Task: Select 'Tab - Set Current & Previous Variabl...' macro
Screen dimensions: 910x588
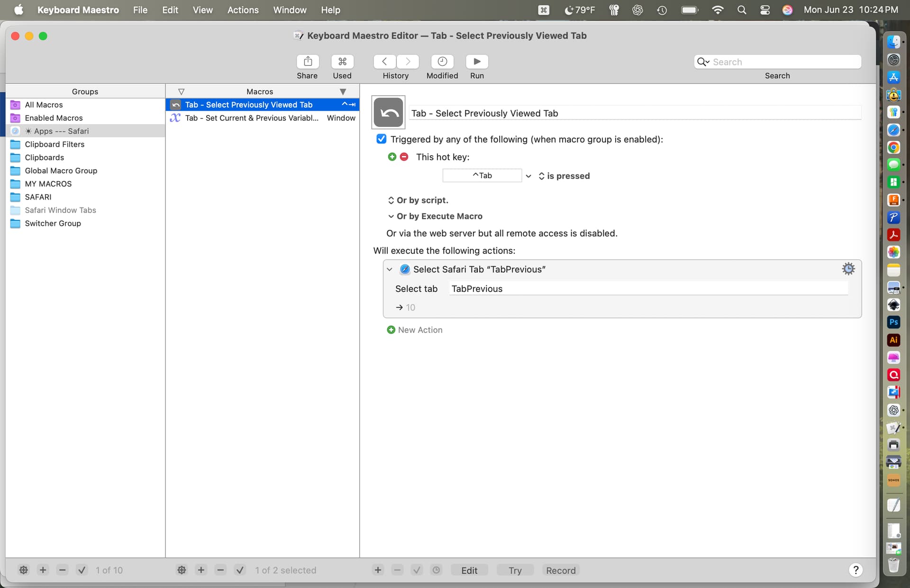Action: (x=263, y=118)
